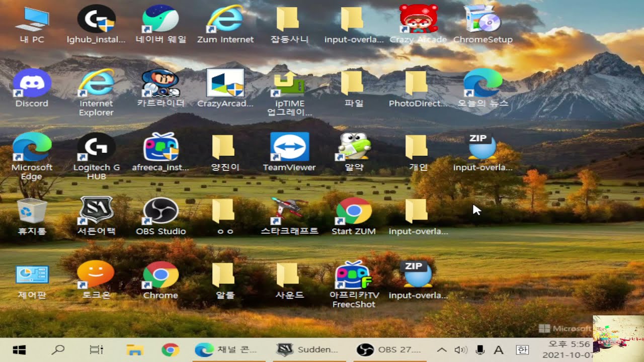Open the Windows Start menu
Viewport: 644px width, 362px height.
[20, 350]
